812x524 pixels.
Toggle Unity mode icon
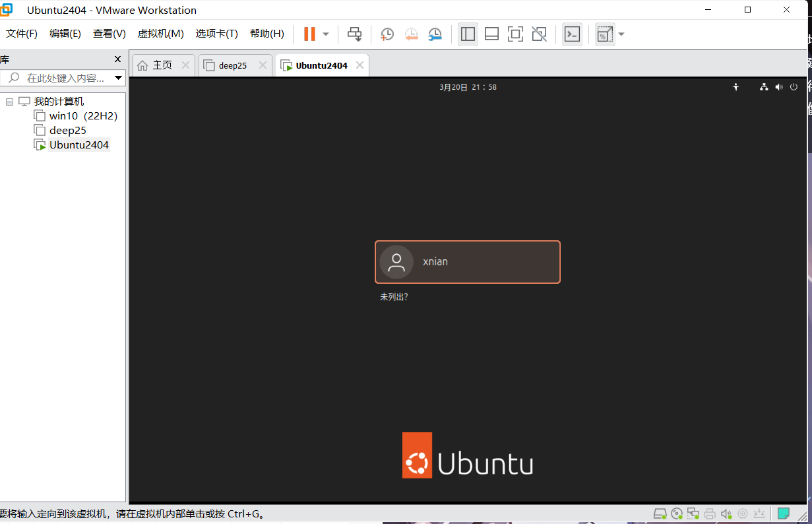coord(539,34)
